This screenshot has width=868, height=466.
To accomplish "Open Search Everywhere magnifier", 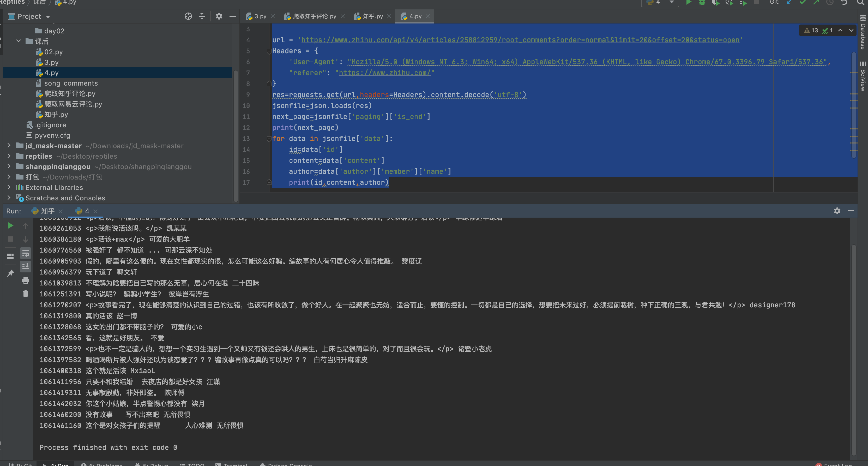I will pos(860,2).
